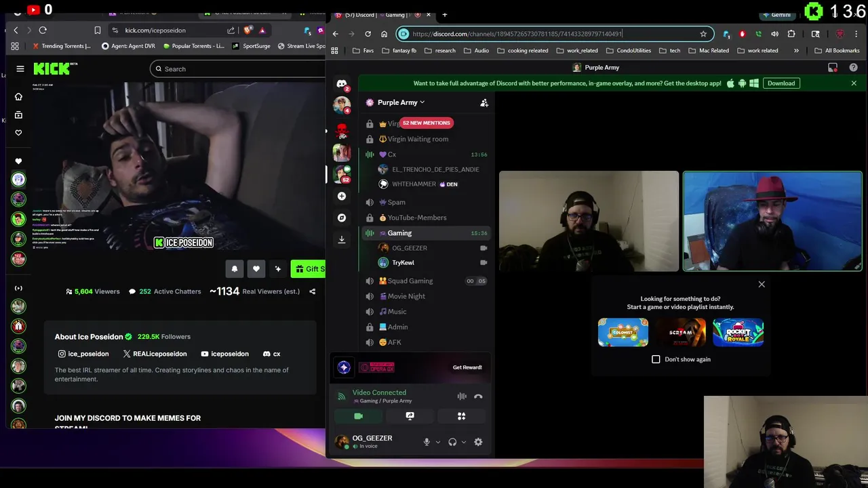The width and height of the screenshot is (868, 488).
Task: Open the All Bookmarks folder
Action: tap(837, 50)
